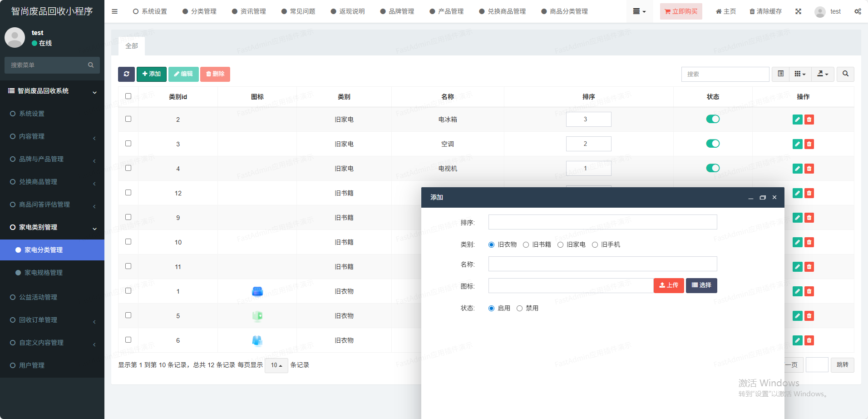The width and height of the screenshot is (868, 419).
Task: Open 家电规格管理 in the sidebar
Action: click(44, 273)
